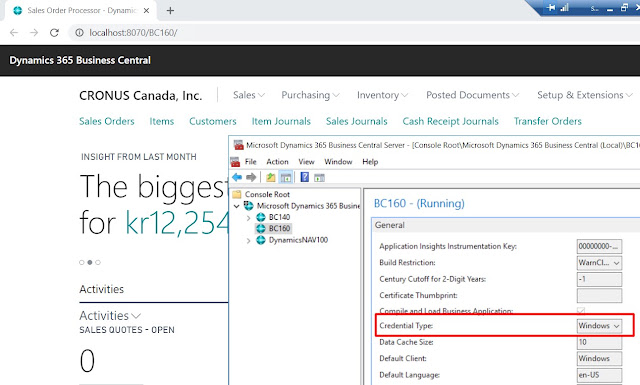This screenshot has width=640, height=385.
Task: Expand the Setup & Extensions menu
Action: [585, 95]
